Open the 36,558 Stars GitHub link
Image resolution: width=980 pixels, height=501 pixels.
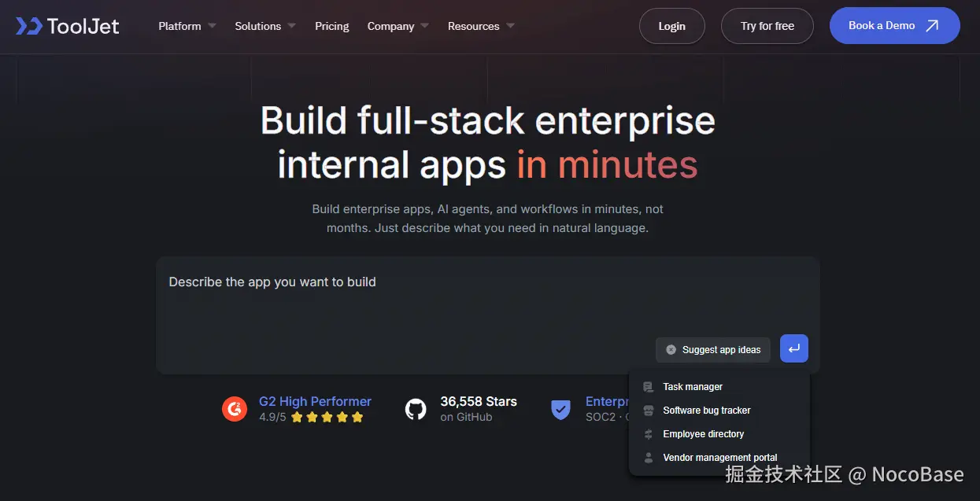[479, 401]
